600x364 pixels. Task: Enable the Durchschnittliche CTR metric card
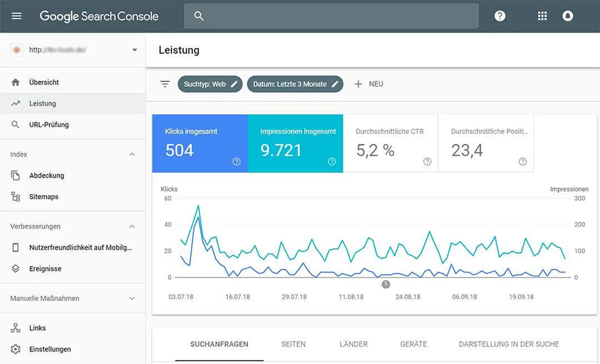tap(391, 143)
